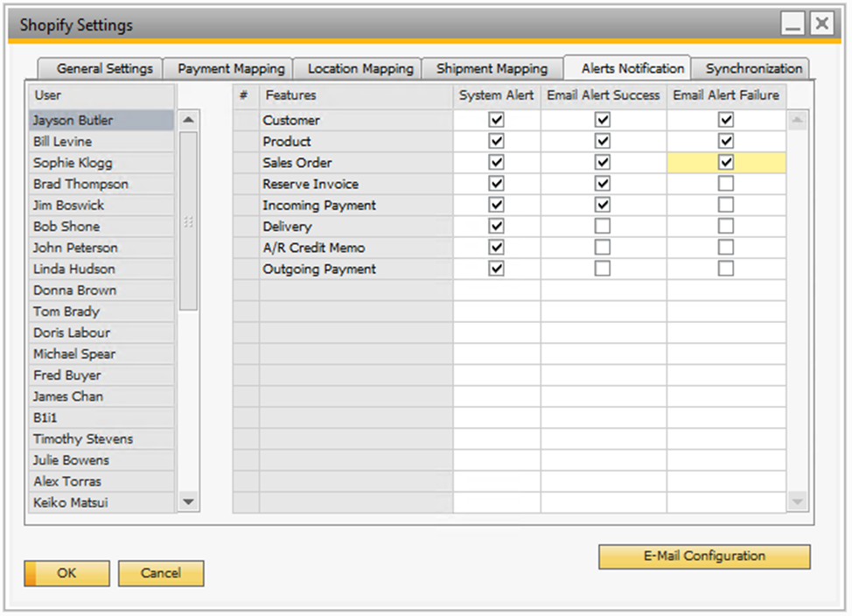Enable Email Alert Failure for Reserve Invoice
Viewport: 852px width, 616px height.
click(726, 184)
